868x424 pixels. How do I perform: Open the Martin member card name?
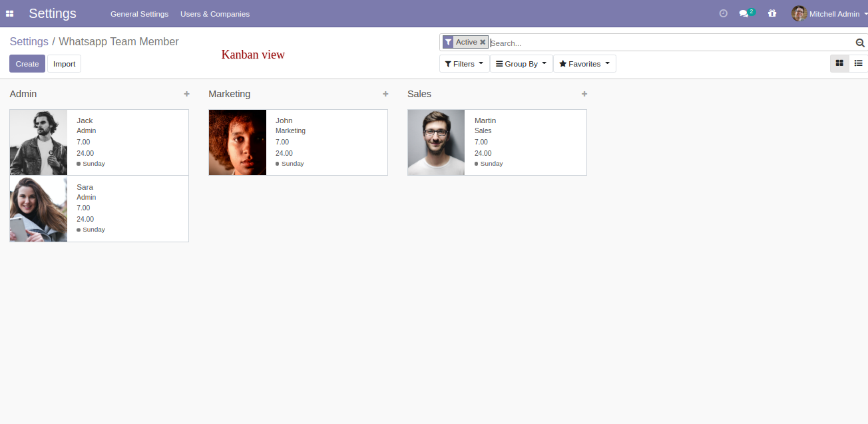click(485, 120)
